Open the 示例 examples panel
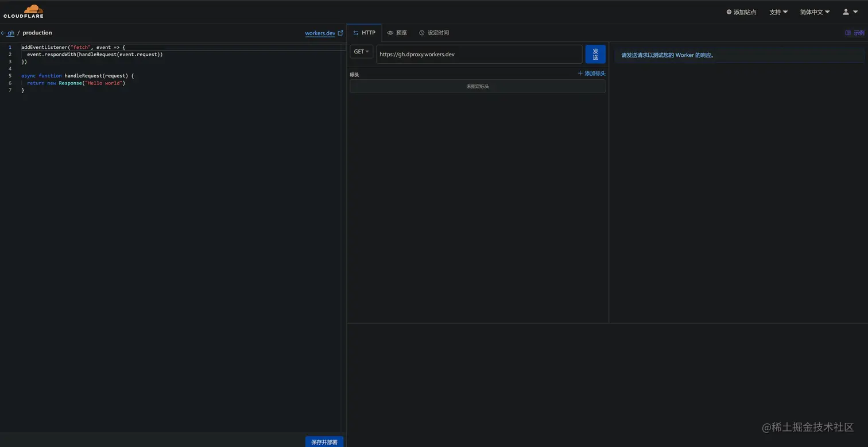This screenshot has width=868, height=447. click(855, 33)
